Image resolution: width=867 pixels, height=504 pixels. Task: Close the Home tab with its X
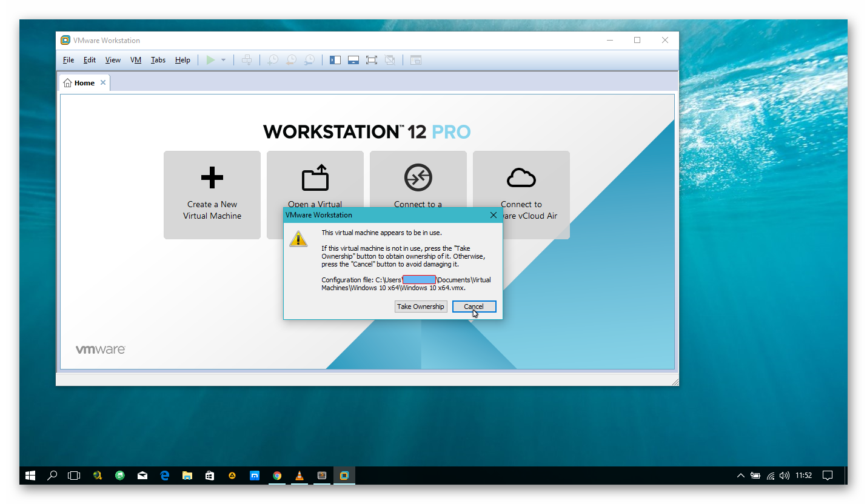click(x=103, y=83)
